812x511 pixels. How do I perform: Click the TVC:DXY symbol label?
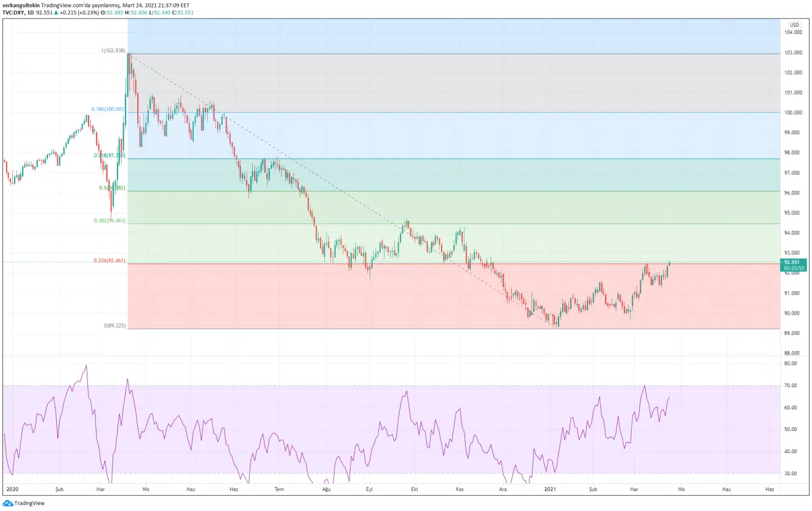tap(15, 12)
